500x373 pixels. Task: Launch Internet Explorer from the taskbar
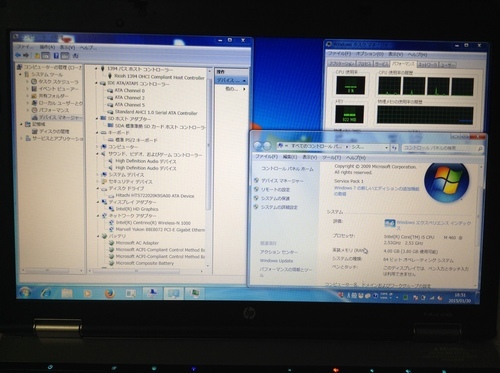[46, 293]
